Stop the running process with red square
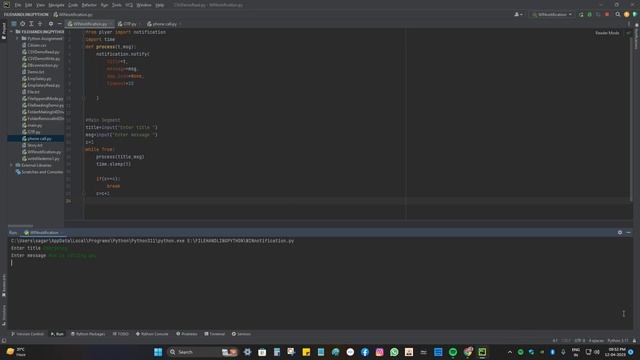 pyautogui.click(x=607, y=14)
